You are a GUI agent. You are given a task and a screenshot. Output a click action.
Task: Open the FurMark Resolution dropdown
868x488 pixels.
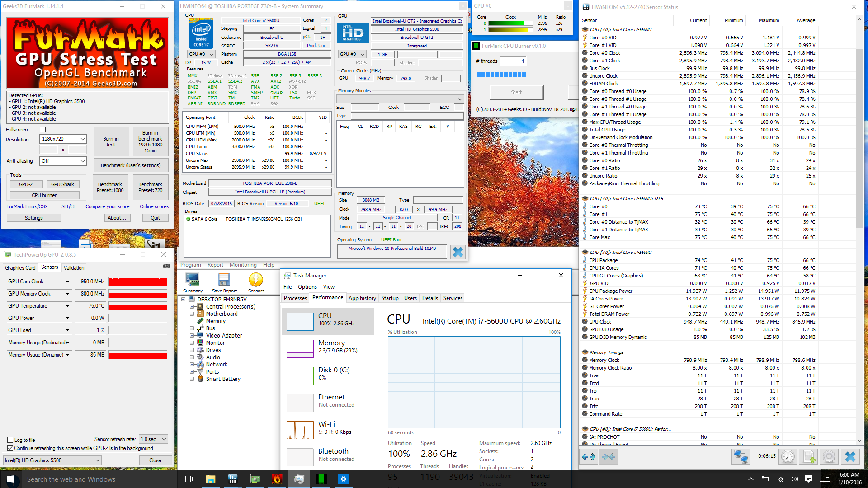tap(63, 139)
